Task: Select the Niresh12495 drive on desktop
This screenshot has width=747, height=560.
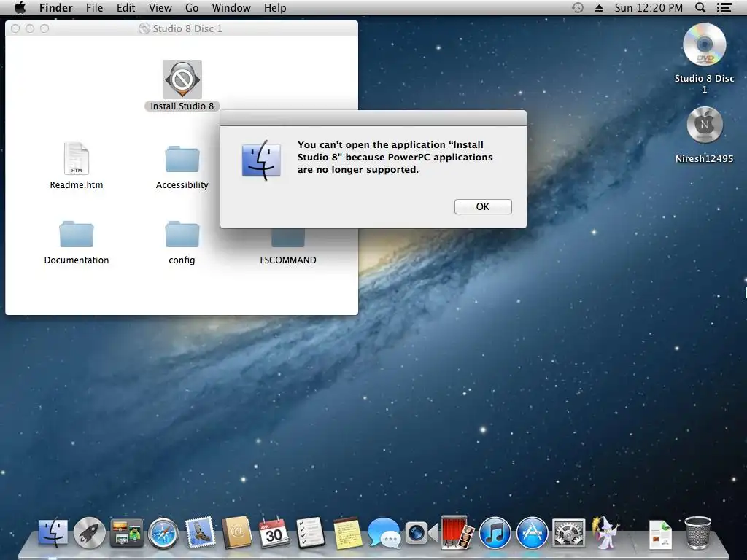Action: click(x=705, y=125)
